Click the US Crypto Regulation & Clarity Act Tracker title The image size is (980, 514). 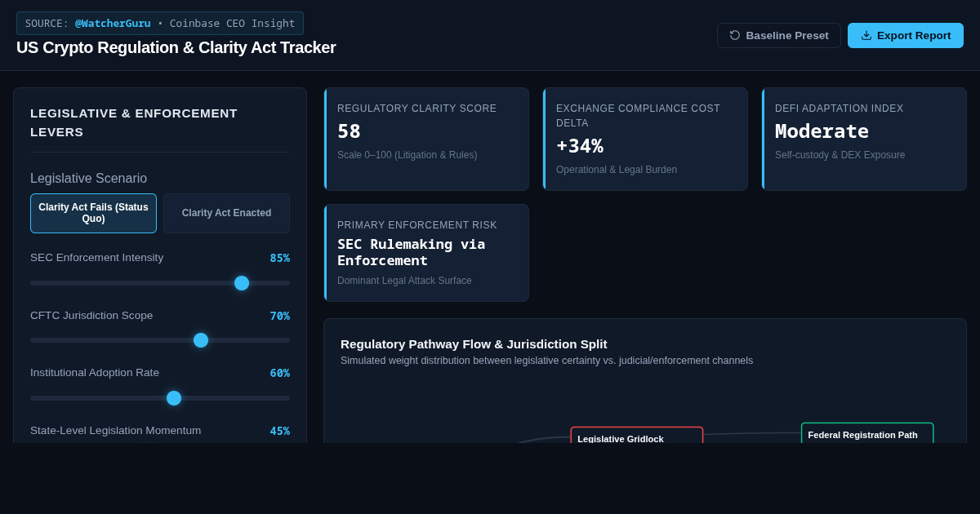click(x=176, y=47)
